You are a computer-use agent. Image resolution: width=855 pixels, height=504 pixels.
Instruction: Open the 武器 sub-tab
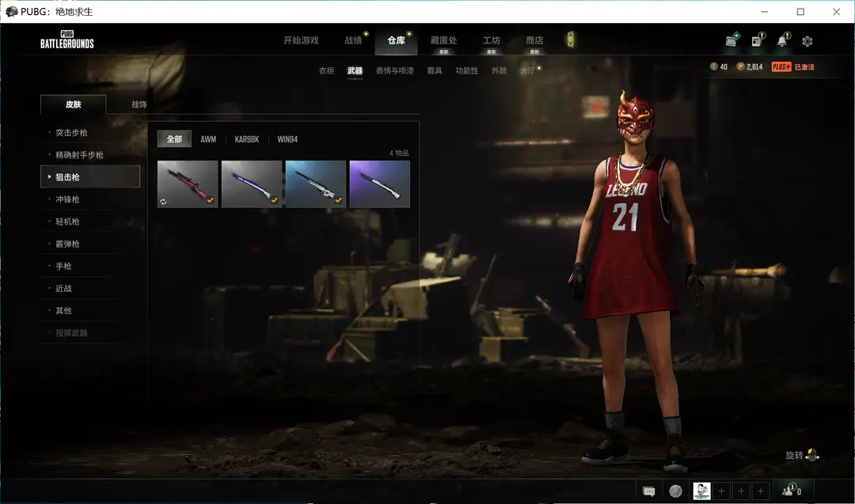(355, 70)
